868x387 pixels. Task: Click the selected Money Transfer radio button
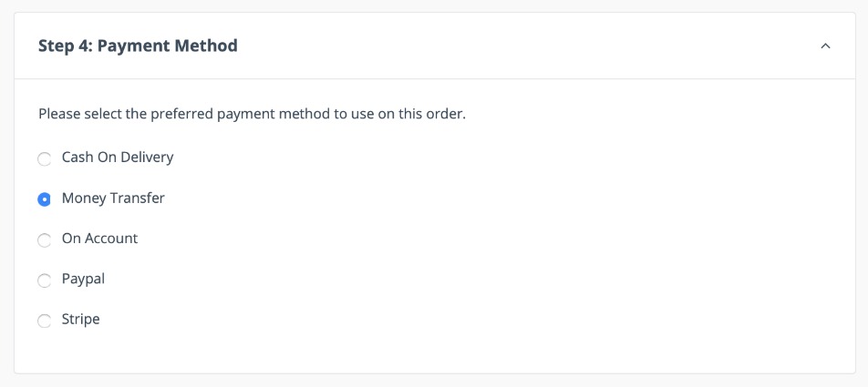tap(44, 199)
